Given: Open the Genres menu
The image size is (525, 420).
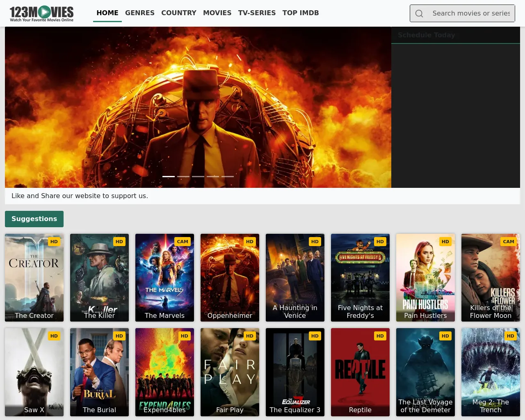Looking at the screenshot, I should tap(140, 13).
